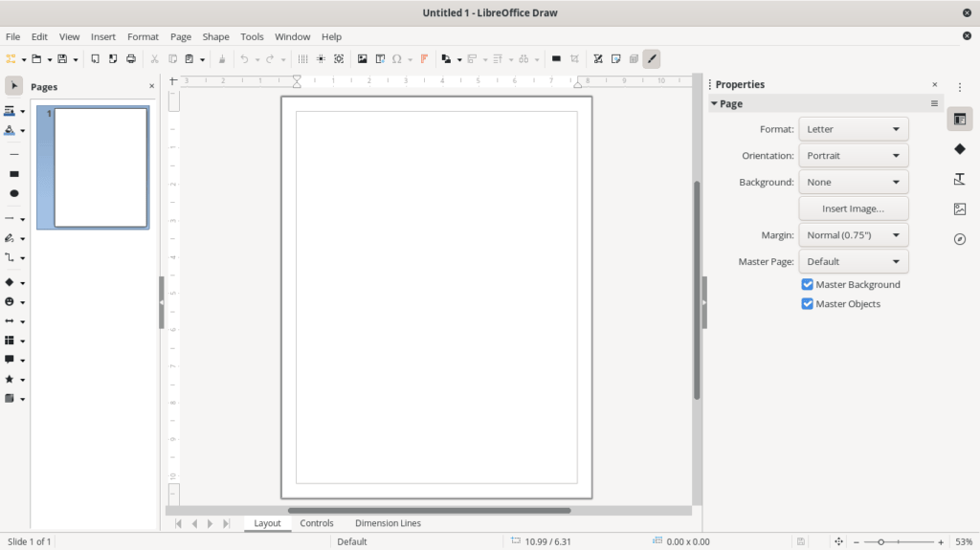Open the Navigator sidebar deck
The height and width of the screenshot is (550, 980).
960,239
